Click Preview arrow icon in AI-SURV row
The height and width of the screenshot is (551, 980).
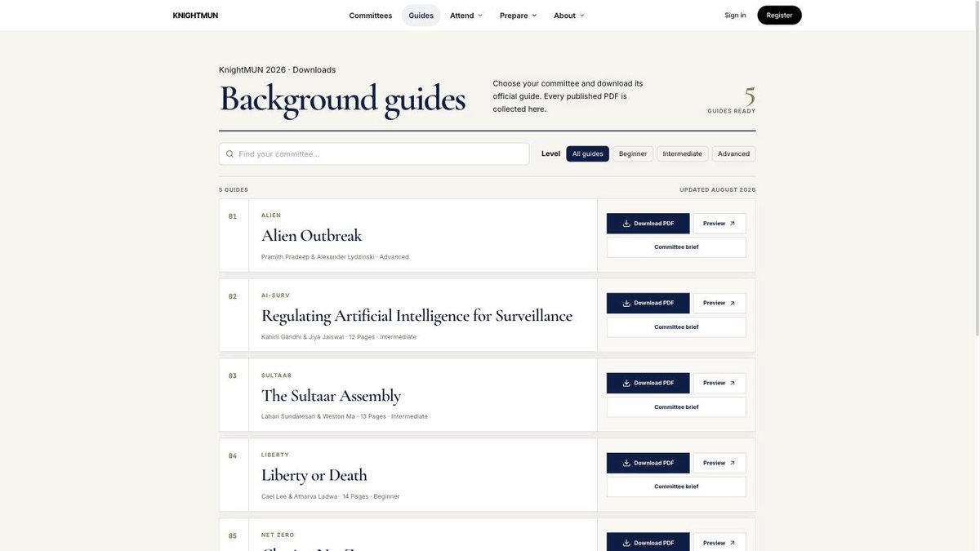(x=733, y=303)
